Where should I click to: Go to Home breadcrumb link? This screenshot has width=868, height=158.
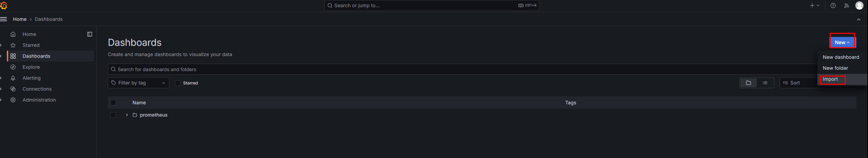[20, 19]
